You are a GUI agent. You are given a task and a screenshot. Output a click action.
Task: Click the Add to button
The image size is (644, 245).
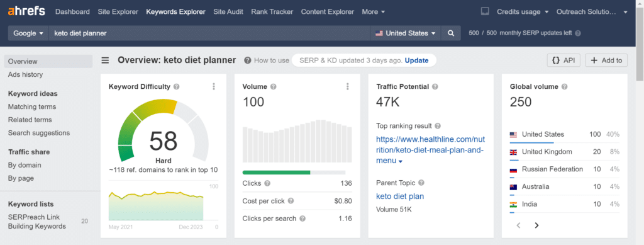click(606, 60)
